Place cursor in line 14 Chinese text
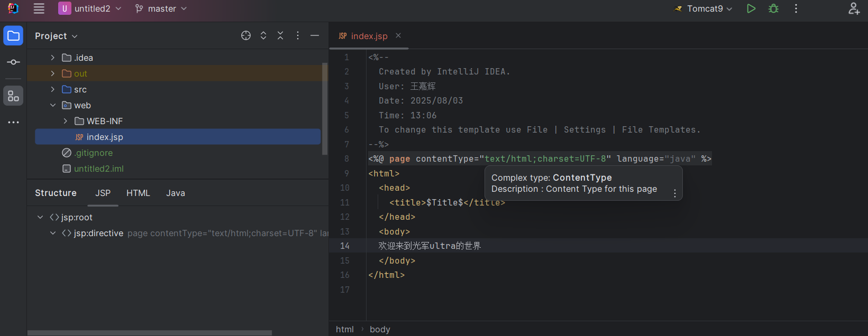 [x=430, y=246]
